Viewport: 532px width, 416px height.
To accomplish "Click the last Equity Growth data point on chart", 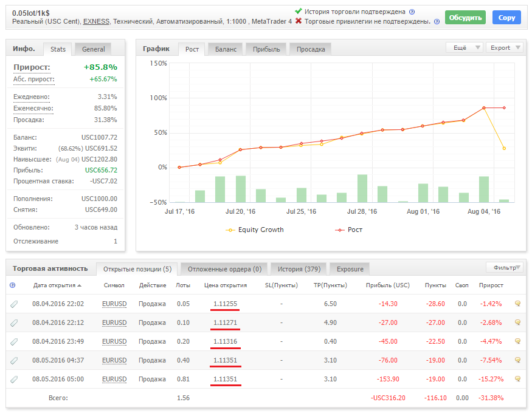I will click(x=504, y=148).
